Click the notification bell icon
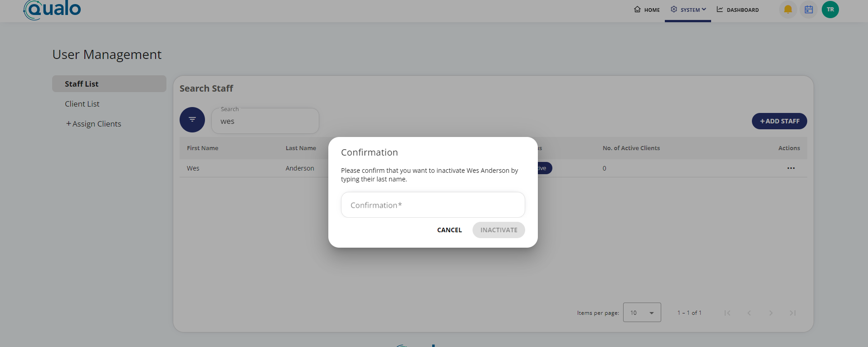 tap(788, 10)
